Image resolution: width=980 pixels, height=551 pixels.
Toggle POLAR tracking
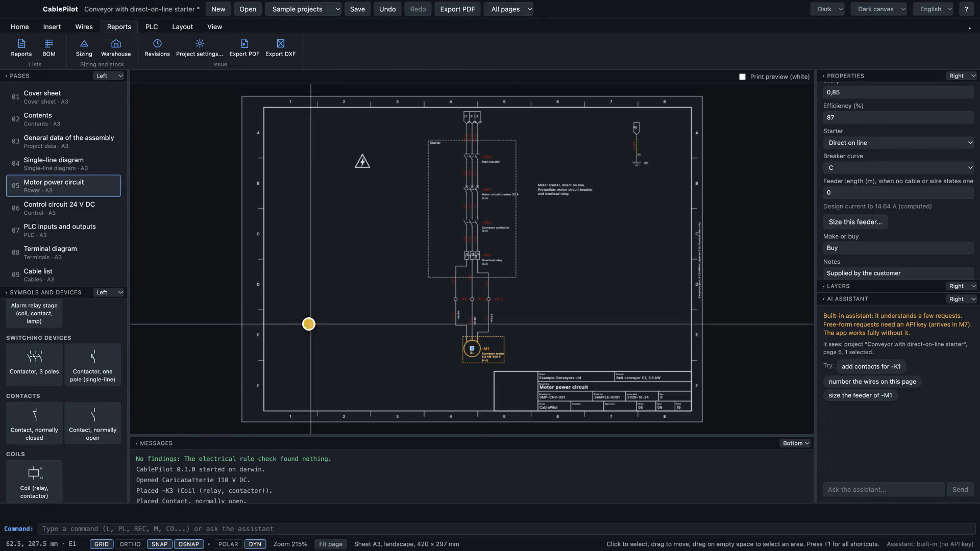click(x=228, y=544)
